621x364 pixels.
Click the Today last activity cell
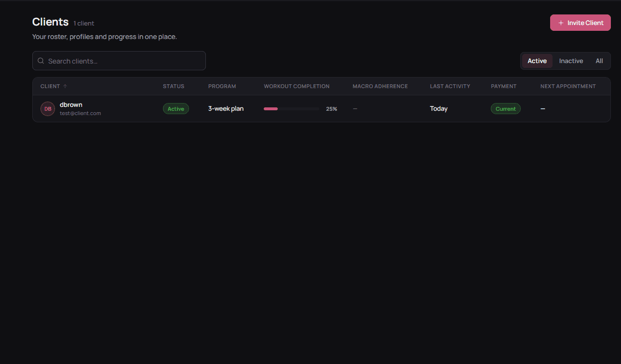(439, 109)
